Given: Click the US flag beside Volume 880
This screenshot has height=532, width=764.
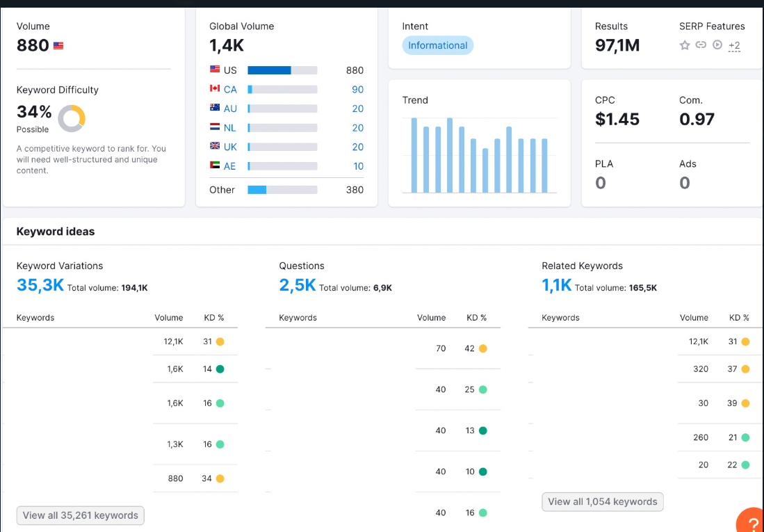Looking at the screenshot, I should tap(58, 46).
